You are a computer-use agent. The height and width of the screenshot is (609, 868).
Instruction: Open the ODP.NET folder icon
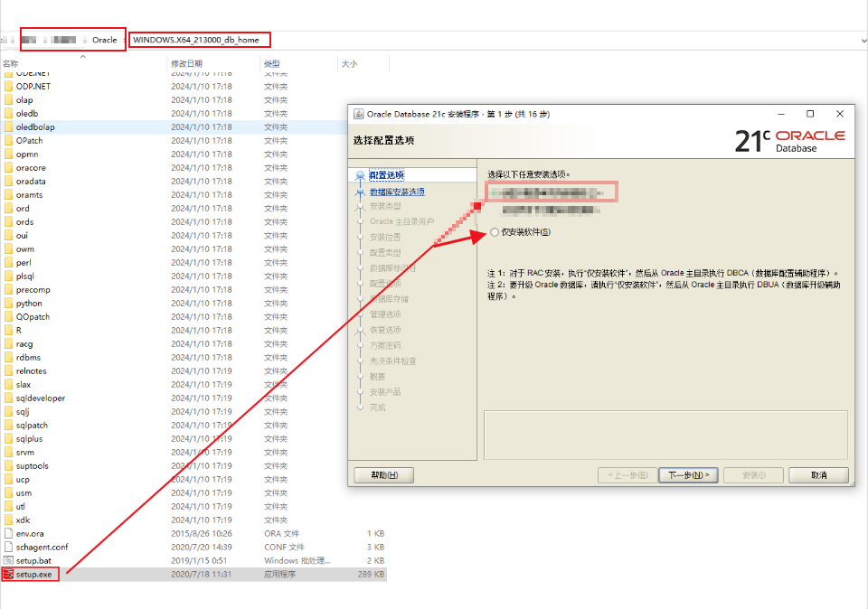coord(8,86)
